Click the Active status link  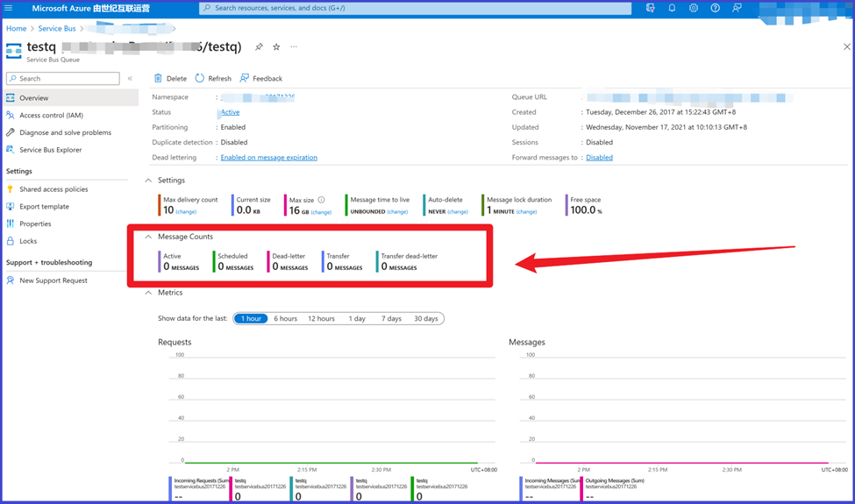[230, 112]
